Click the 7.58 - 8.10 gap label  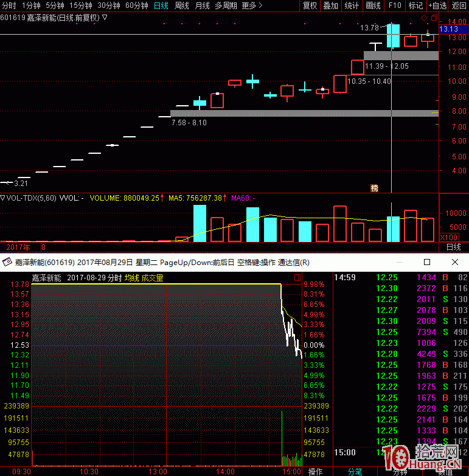pos(189,123)
